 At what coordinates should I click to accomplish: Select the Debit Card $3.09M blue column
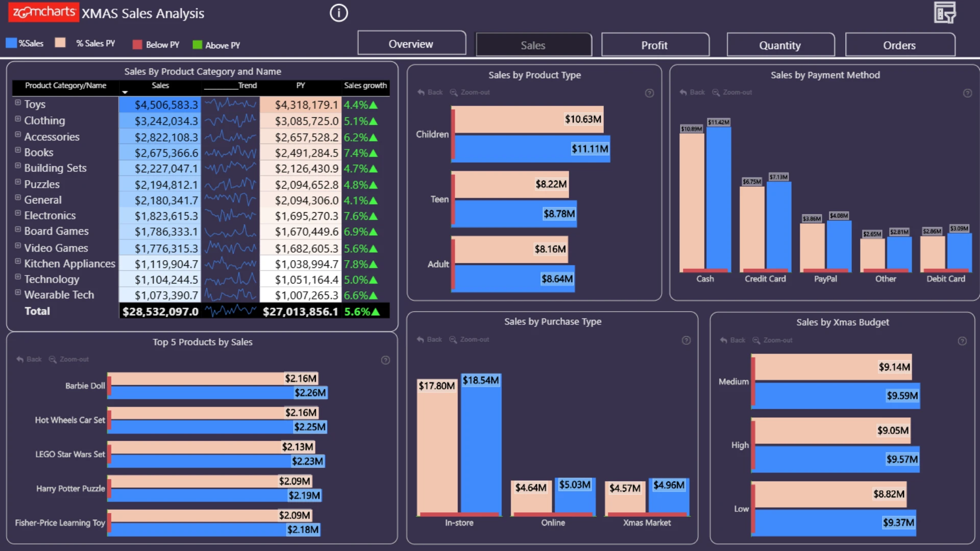click(x=960, y=252)
